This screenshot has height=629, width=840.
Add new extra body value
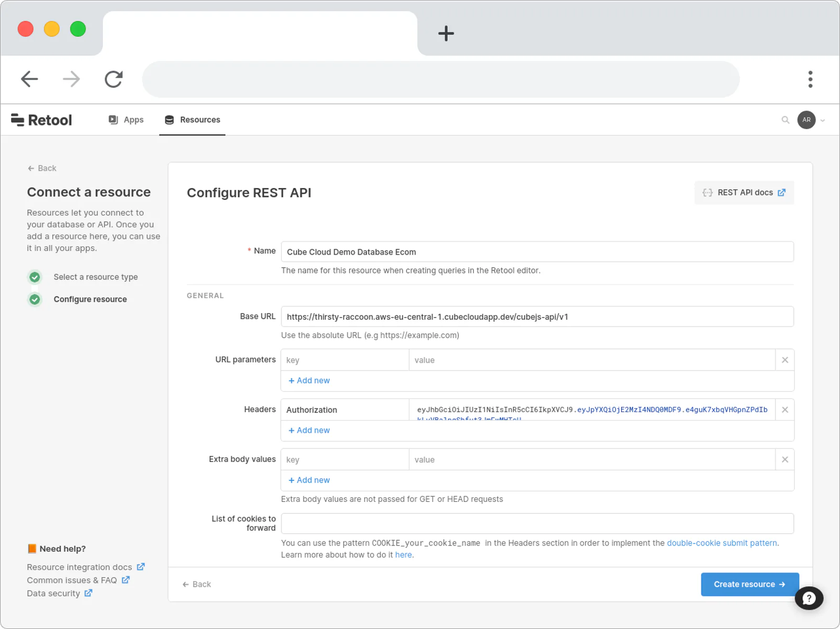(309, 480)
